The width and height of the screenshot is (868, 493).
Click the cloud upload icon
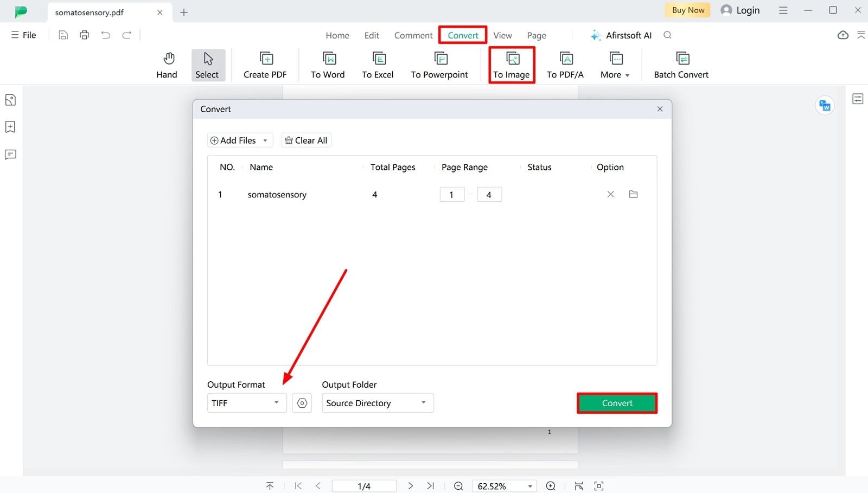[x=843, y=35]
